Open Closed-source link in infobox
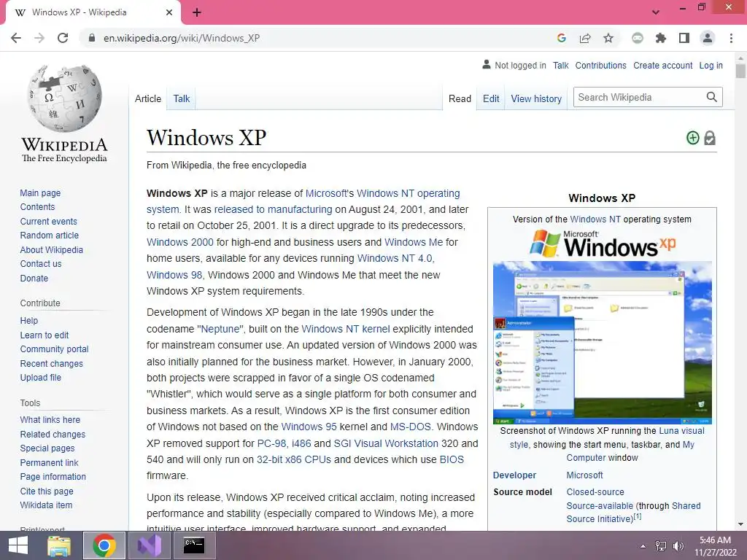Screen dimensions: 747x560 [x=595, y=492]
